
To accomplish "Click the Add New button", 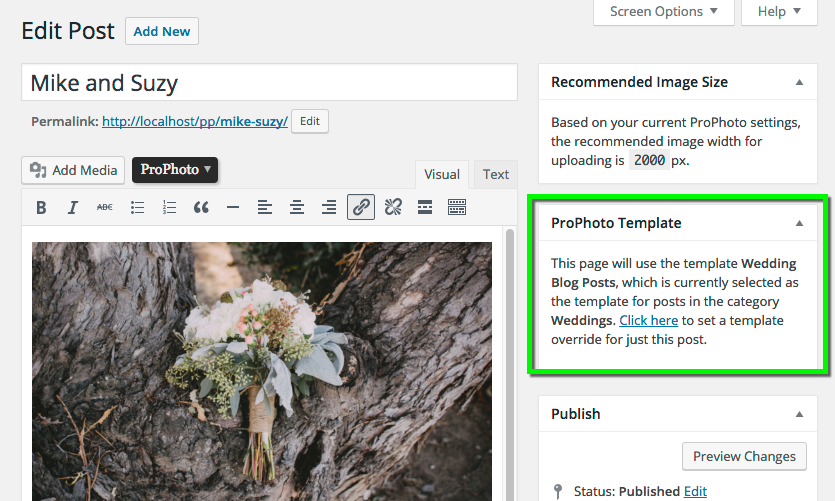I will [x=162, y=31].
